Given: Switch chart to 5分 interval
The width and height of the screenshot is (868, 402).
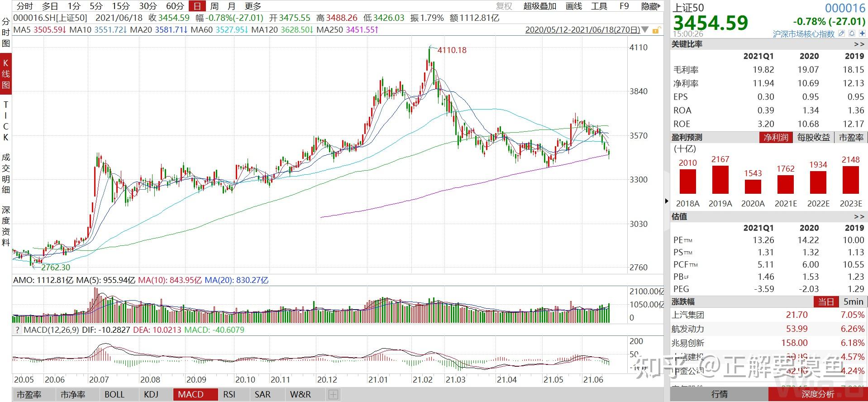Looking at the screenshot, I should (96, 6).
